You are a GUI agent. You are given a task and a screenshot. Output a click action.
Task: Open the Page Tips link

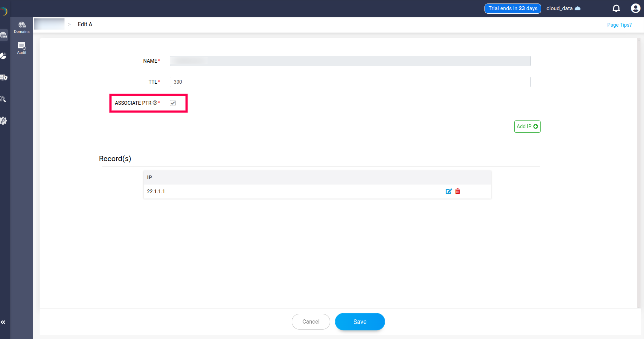click(x=619, y=25)
